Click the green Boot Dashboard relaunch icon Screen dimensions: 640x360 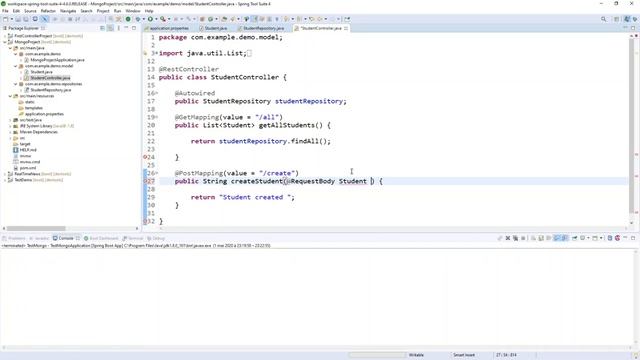(128, 19)
